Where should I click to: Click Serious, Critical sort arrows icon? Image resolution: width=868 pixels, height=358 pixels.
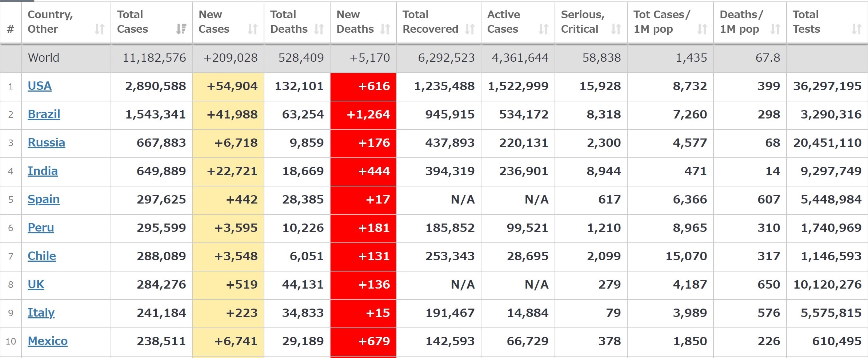coord(616,29)
